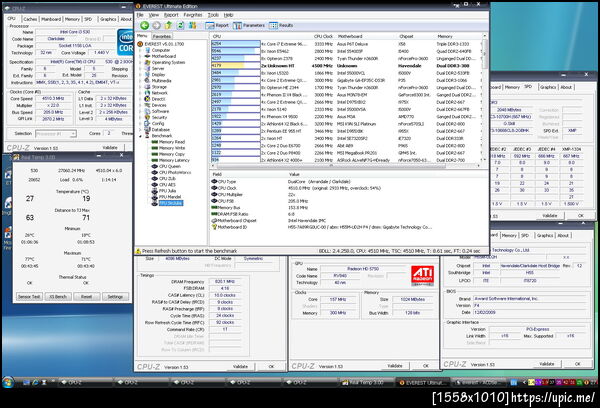
Task: Switch to the Favorites tab in EVEREST sidebar
Action: [161, 36]
